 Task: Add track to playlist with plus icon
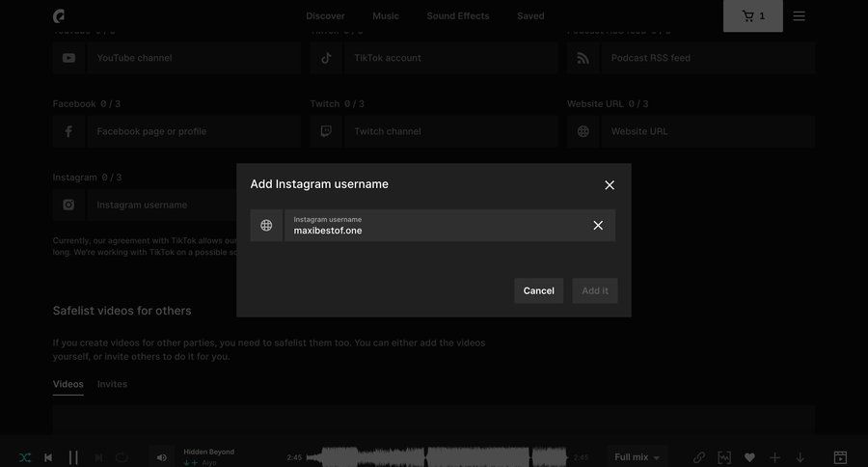tap(774, 457)
